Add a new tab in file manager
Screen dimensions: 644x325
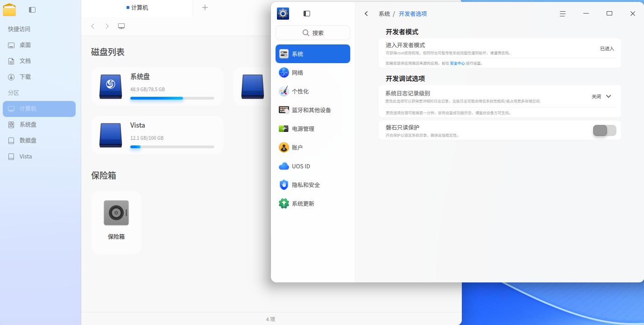[205, 7]
